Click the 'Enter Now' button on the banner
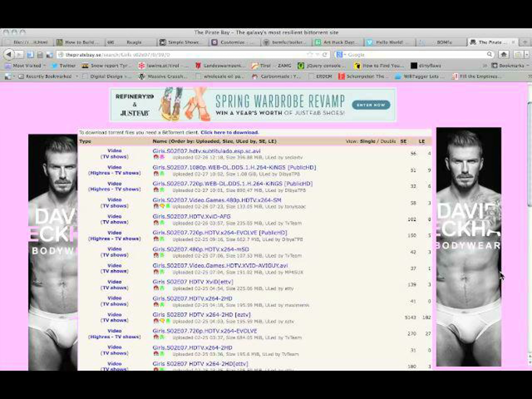The image size is (532, 399). 371,105
